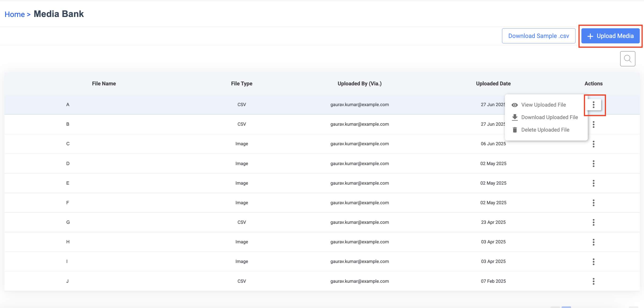Click the eye icon beside View Uploaded File
Screen dimensions: 644x308
coord(515,105)
